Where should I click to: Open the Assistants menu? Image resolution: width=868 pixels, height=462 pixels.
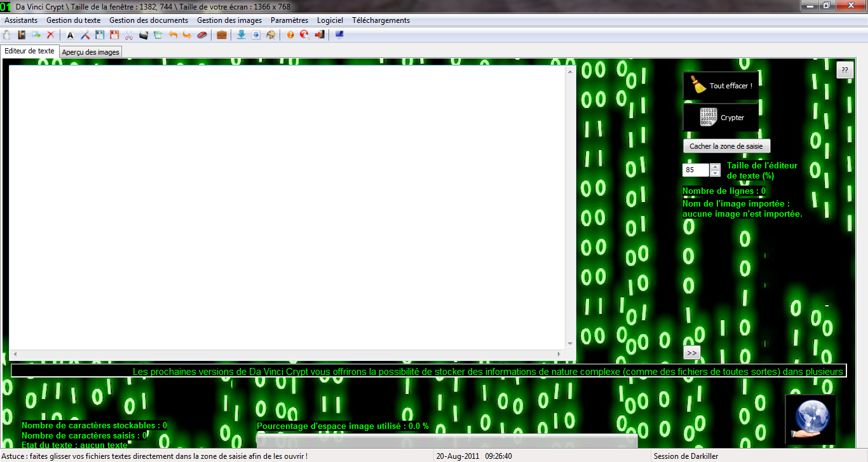click(21, 20)
